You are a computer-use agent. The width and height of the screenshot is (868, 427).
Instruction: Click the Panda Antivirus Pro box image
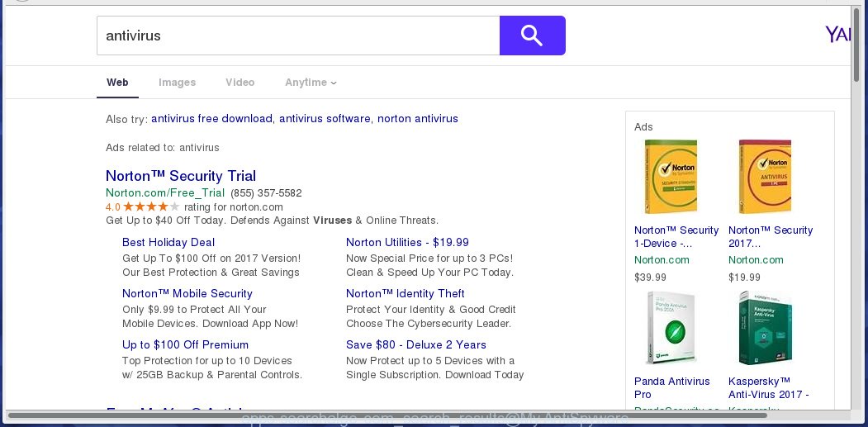coord(671,328)
